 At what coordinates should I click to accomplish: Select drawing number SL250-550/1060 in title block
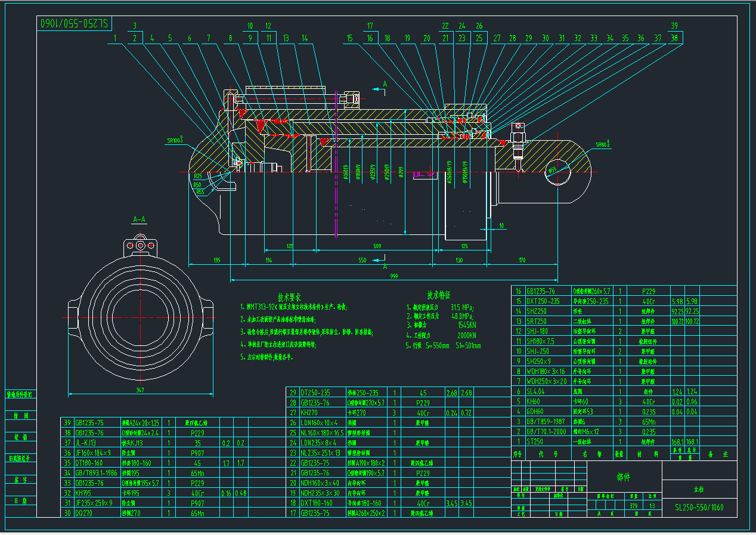[x=699, y=508]
